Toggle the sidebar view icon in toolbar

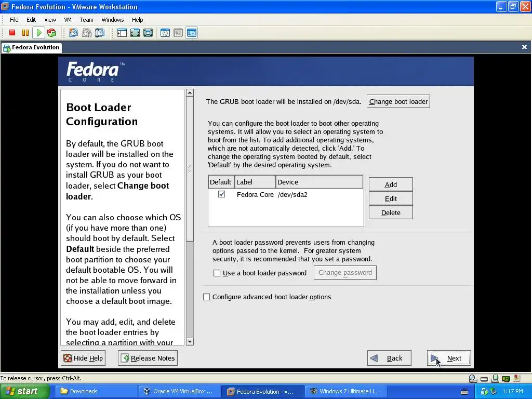point(122,33)
